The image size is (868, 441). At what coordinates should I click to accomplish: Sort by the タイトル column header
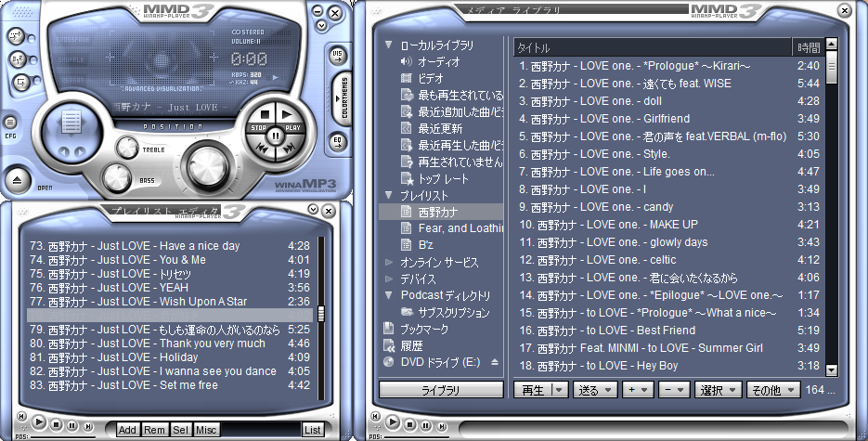pyautogui.click(x=653, y=47)
